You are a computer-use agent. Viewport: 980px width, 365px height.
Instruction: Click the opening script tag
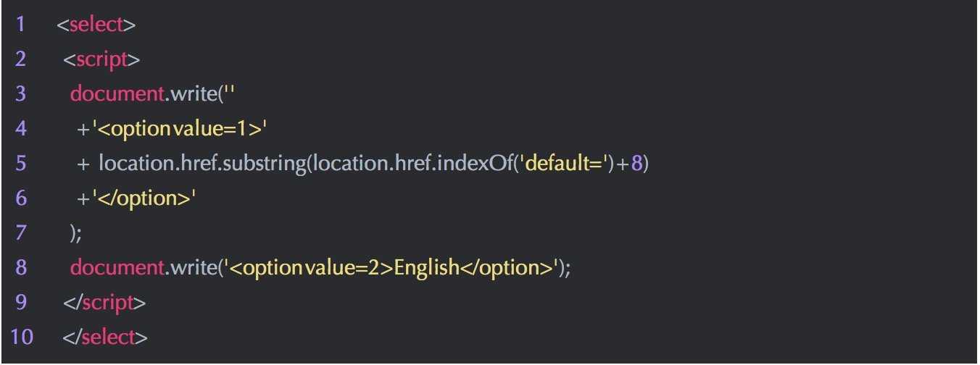(101, 59)
